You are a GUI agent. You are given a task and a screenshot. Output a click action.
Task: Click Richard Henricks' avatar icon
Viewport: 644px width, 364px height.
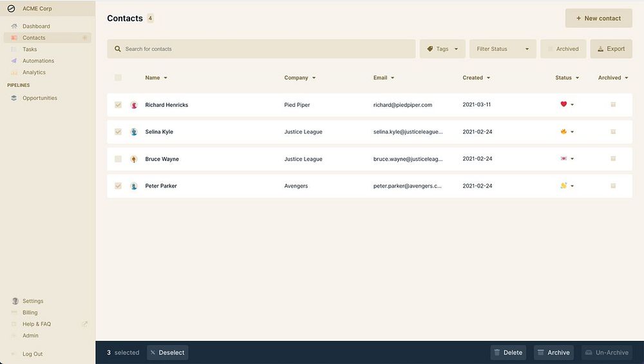pos(134,105)
